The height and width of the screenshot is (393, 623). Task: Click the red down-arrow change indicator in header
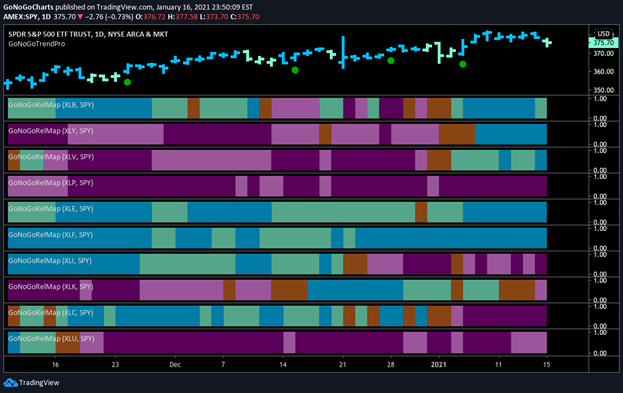pyautogui.click(x=80, y=17)
